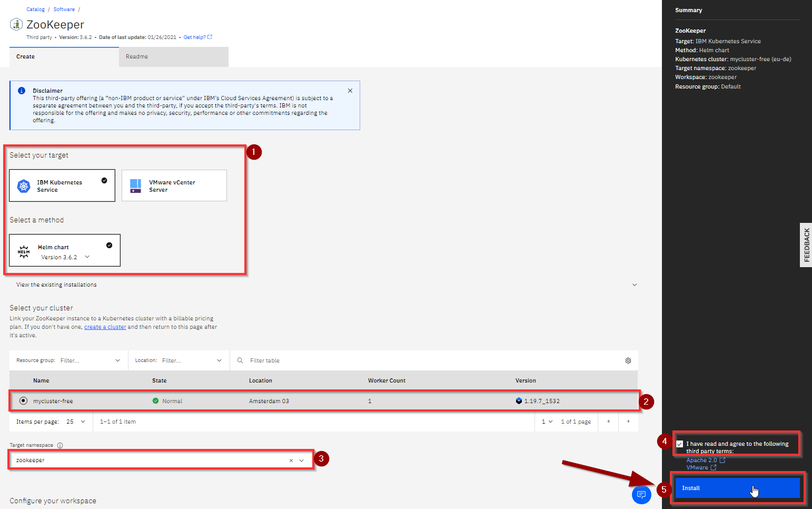This screenshot has height=509, width=812.
Task: Open the FEEDBACK side tab
Action: point(806,245)
